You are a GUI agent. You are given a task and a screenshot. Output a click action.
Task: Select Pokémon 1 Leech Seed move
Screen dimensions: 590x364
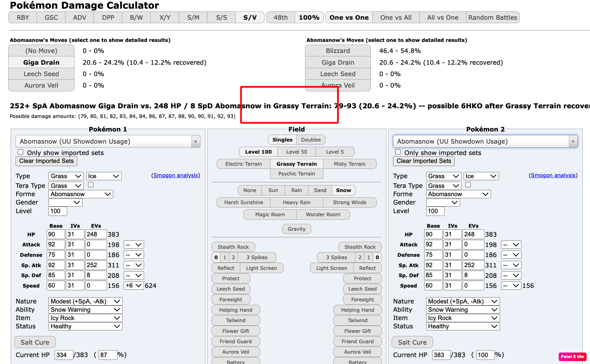41,74
